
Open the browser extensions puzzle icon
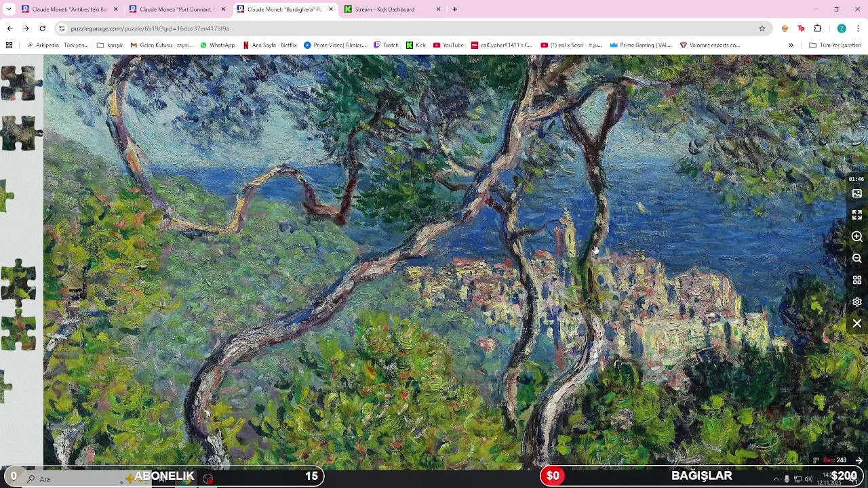pyautogui.click(x=817, y=28)
